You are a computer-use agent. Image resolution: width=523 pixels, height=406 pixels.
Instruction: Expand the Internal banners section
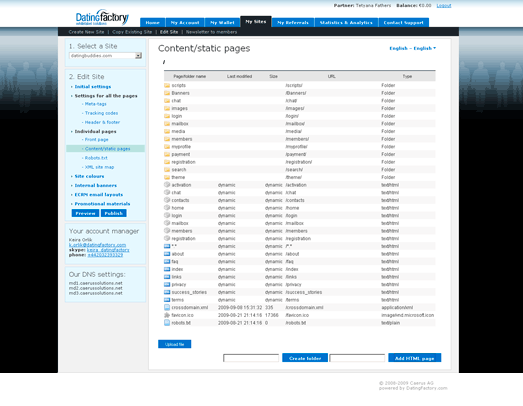pos(96,185)
